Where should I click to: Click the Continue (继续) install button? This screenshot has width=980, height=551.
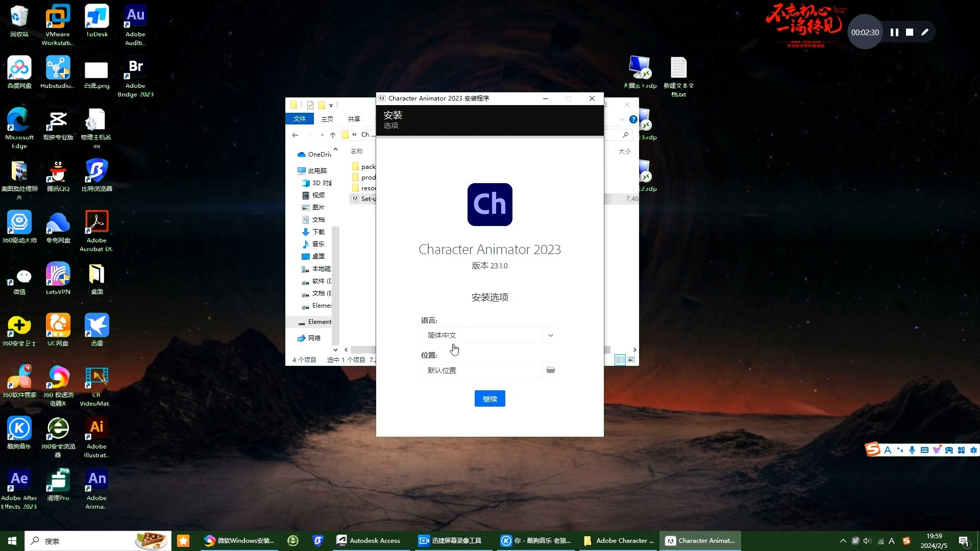click(x=489, y=398)
